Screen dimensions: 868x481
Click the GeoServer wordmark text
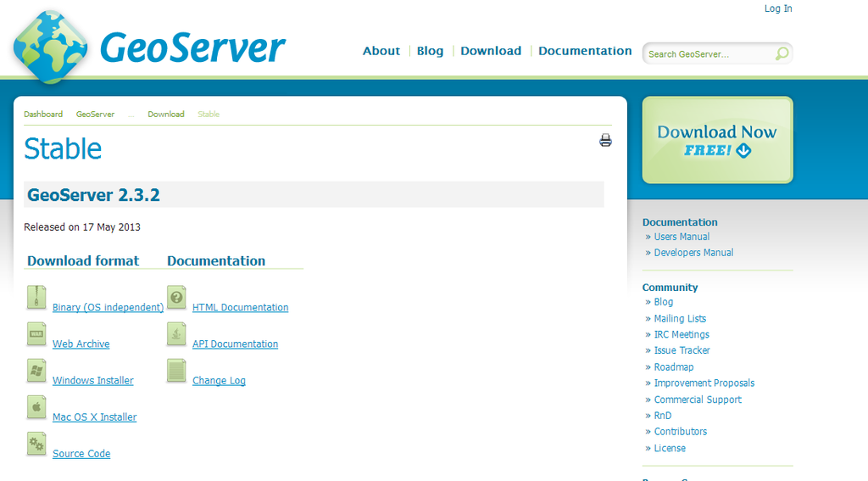pos(192,48)
